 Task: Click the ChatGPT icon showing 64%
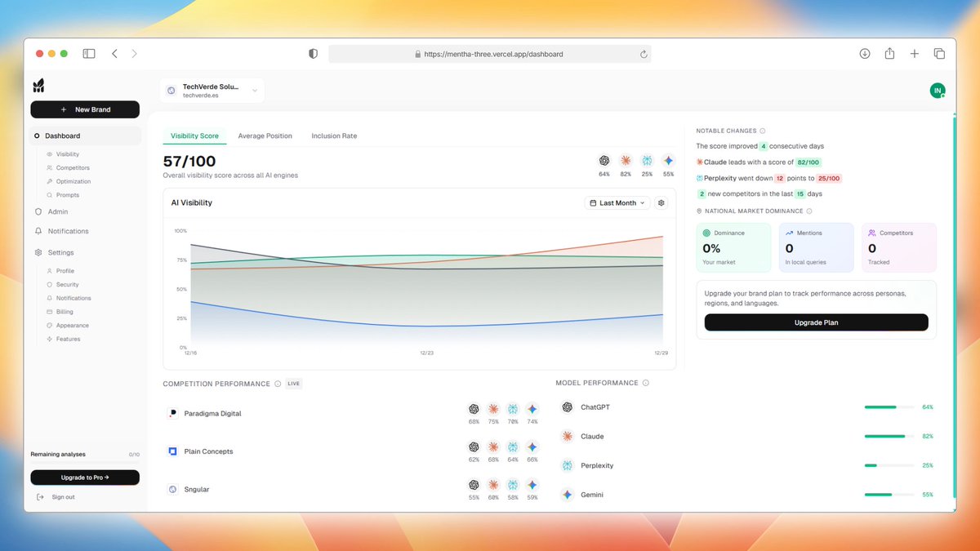pyautogui.click(x=604, y=161)
